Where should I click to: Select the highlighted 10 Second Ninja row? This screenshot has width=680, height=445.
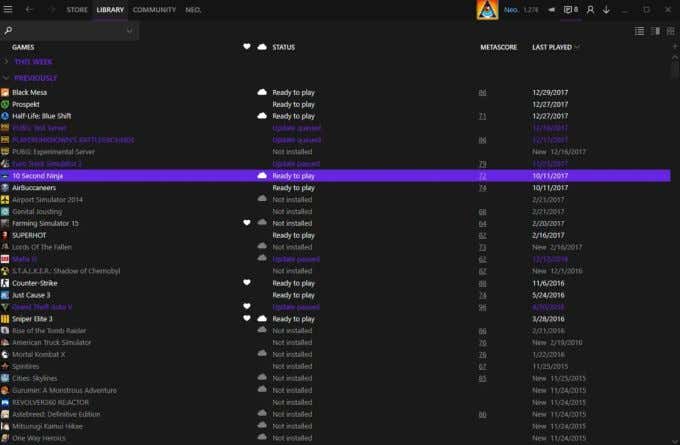pyautogui.click(x=335, y=176)
